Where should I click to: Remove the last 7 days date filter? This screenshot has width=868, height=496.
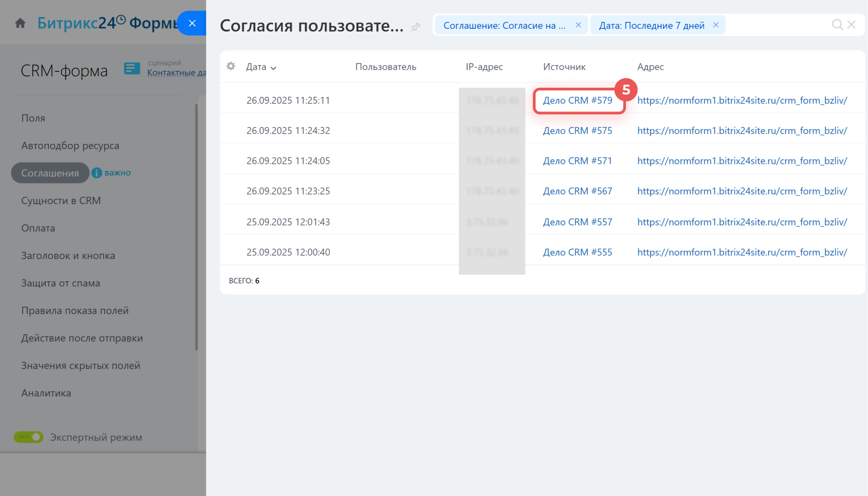(x=716, y=25)
